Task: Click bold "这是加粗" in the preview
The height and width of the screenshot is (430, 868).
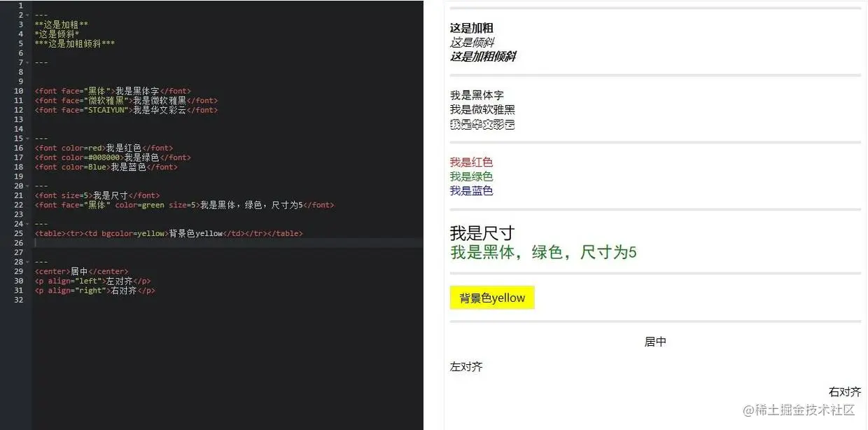Action: click(472, 28)
